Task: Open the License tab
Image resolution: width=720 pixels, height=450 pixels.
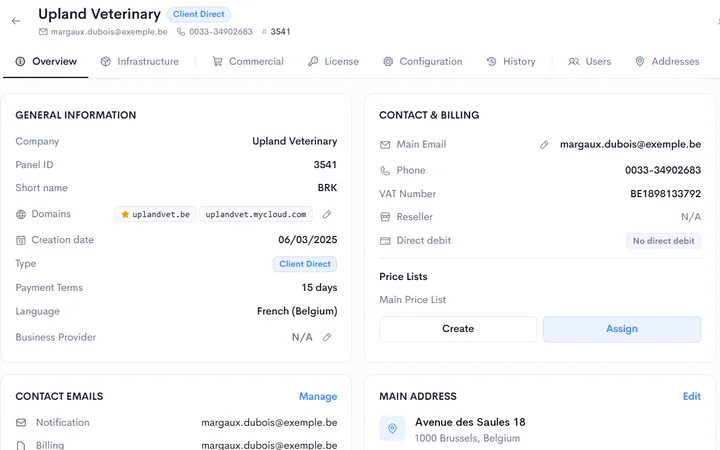Action: click(333, 62)
